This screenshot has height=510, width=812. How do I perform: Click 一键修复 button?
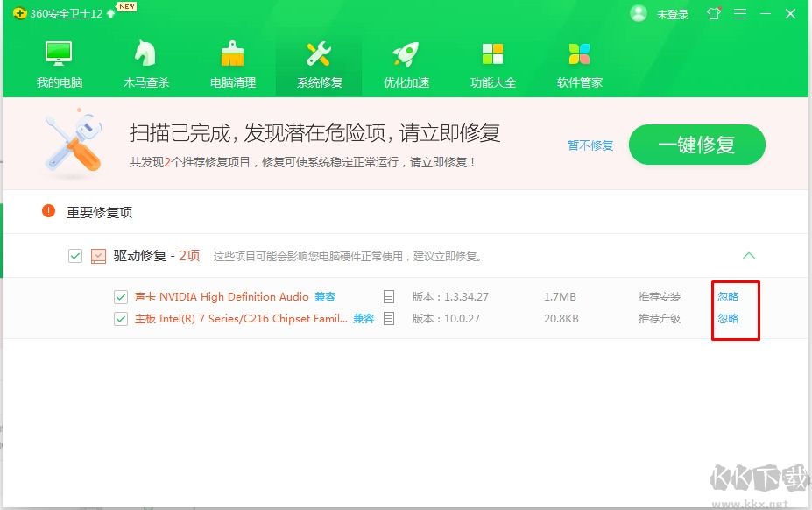pos(697,145)
